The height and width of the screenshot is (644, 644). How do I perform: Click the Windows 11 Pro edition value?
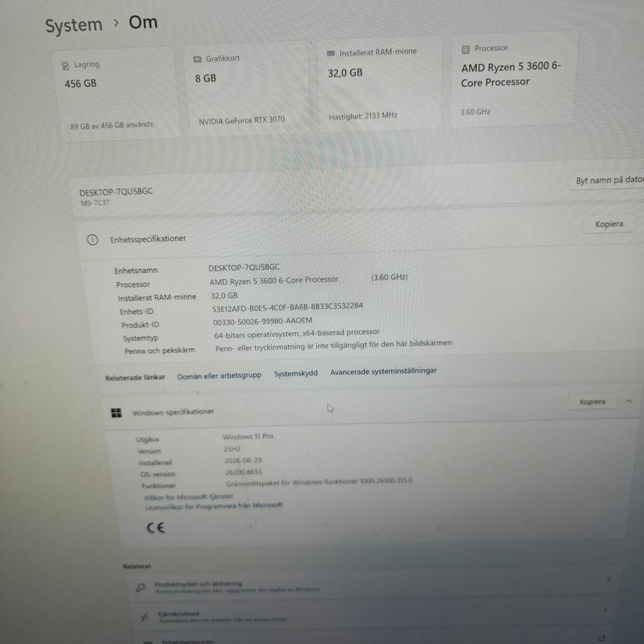click(x=248, y=436)
